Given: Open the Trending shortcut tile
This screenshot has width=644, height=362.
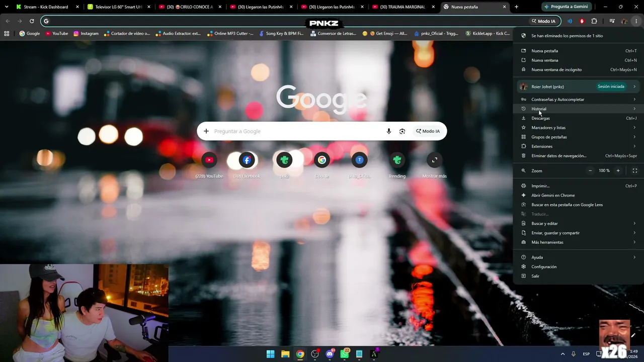Looking at the screenshot, I should (397, 160).
